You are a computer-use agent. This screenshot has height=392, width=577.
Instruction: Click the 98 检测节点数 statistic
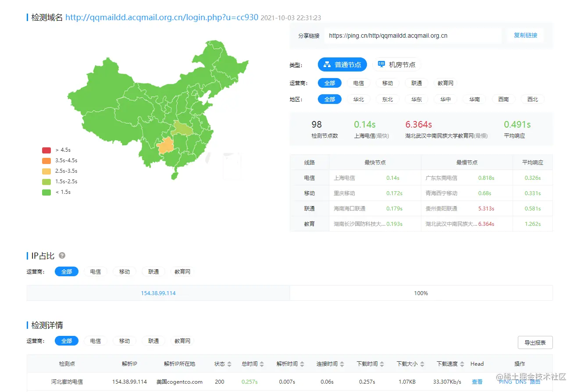coord(317,125)
